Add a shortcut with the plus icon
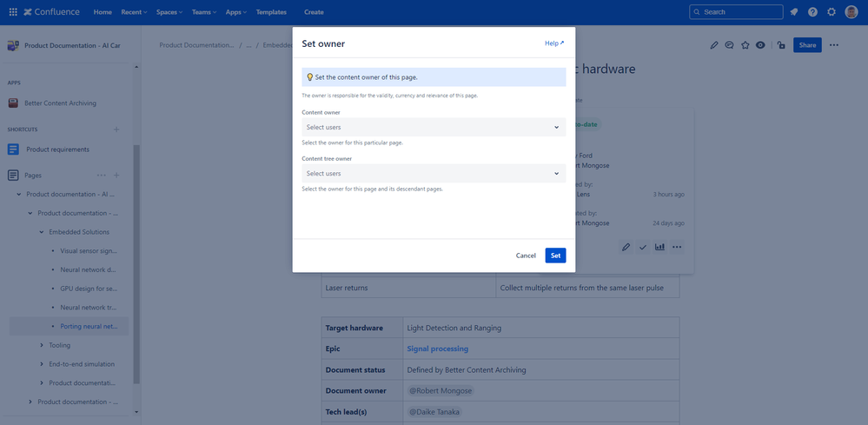The image size is (868, 425). [116, 129]
